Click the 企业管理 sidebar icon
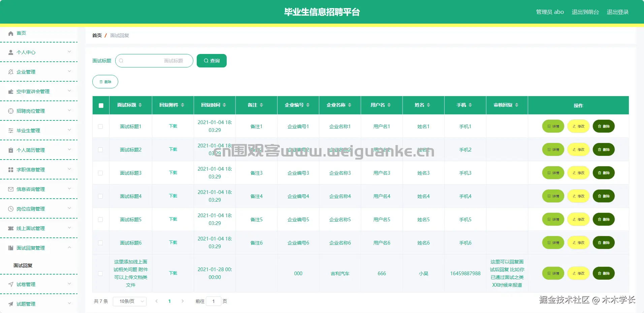Screen dimensions: 644x313 [11, 72]
